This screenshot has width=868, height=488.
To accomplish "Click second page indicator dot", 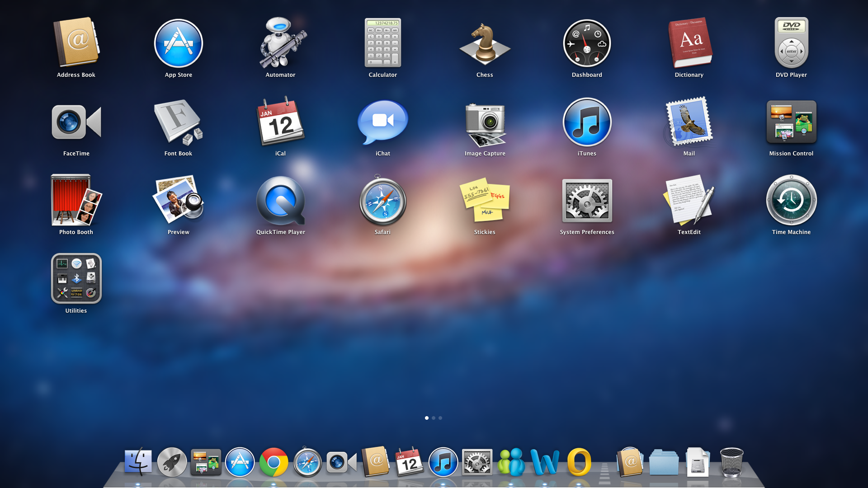I will coord(434,417).
